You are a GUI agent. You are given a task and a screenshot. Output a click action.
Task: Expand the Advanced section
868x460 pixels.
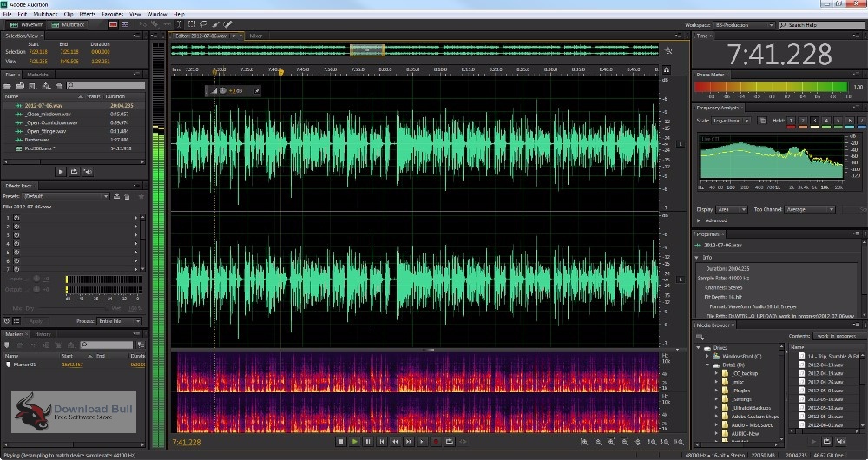pyautogui.click(x=699, y=220)
